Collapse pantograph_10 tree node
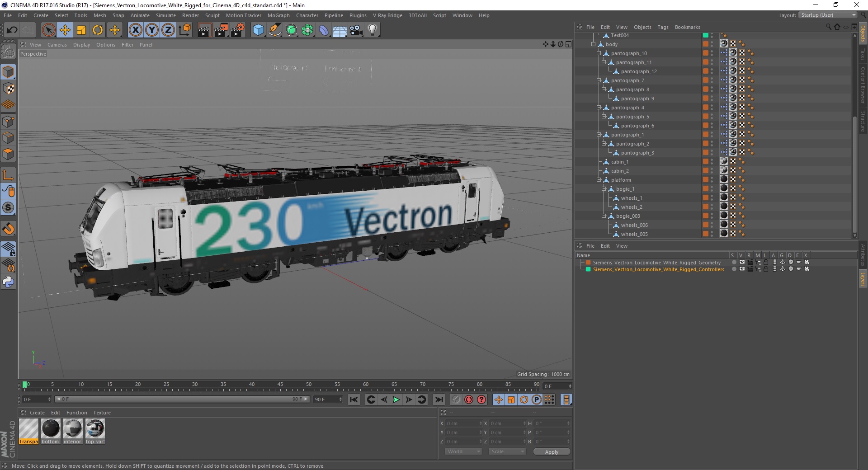The width and height of the screenshot is (868, 470). pos(599,53)
